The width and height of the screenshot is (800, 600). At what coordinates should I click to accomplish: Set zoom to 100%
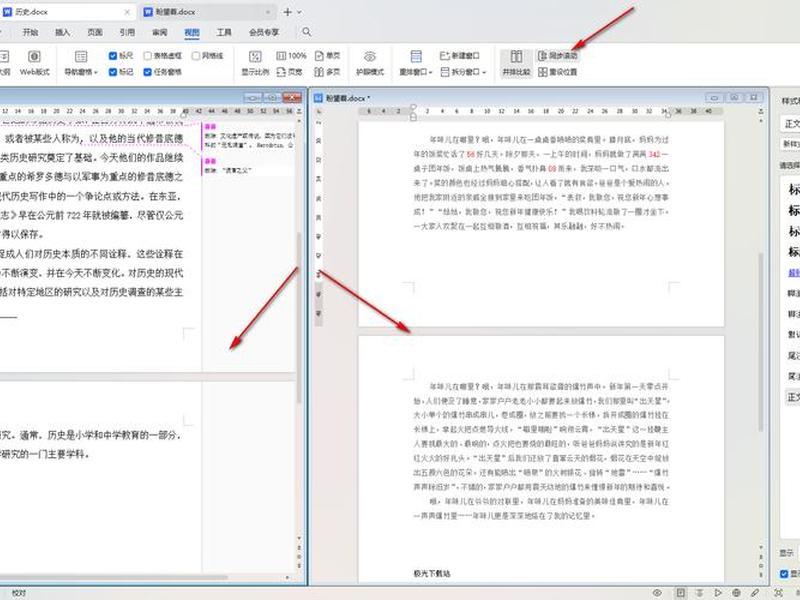[x=291, y=56]
